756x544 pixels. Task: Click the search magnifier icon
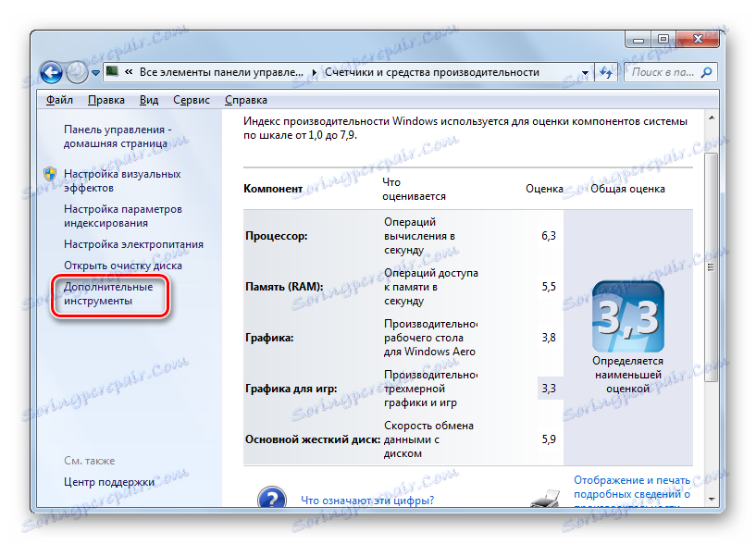pos(706,72)
